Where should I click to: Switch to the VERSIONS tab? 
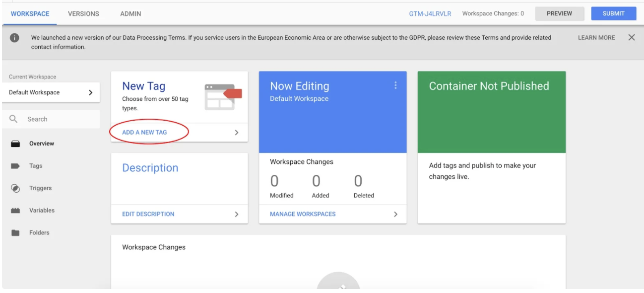[83, 13]
